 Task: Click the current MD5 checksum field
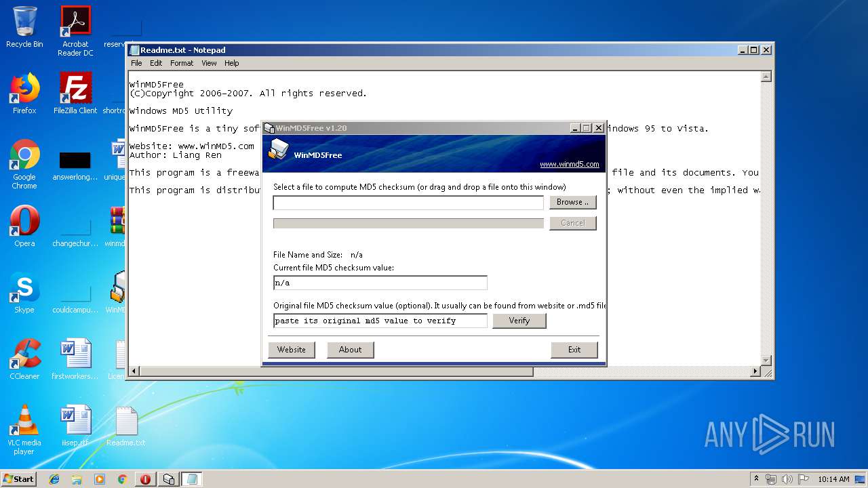point(380,283)
